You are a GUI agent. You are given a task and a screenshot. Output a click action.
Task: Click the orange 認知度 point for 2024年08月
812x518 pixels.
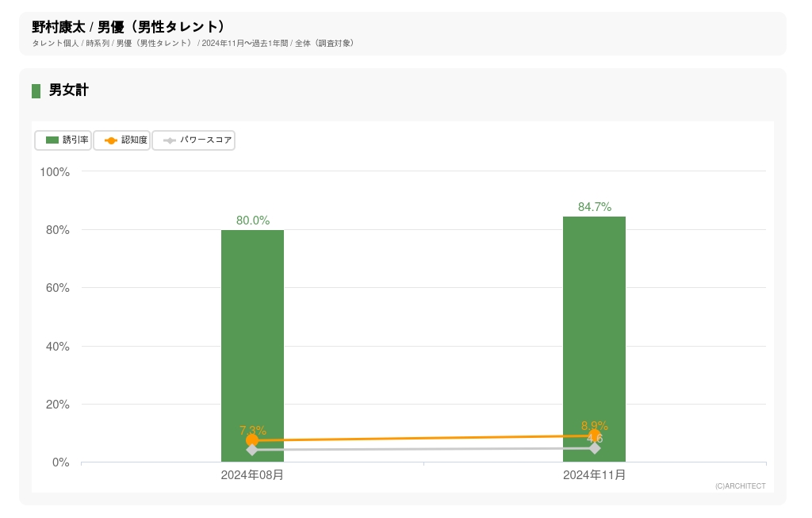(252, 440)
